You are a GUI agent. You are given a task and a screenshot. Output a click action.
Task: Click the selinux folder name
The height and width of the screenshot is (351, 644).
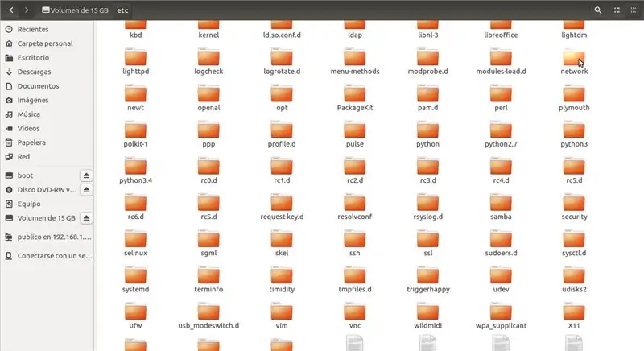pyautogui.click(x=135, y=253)
